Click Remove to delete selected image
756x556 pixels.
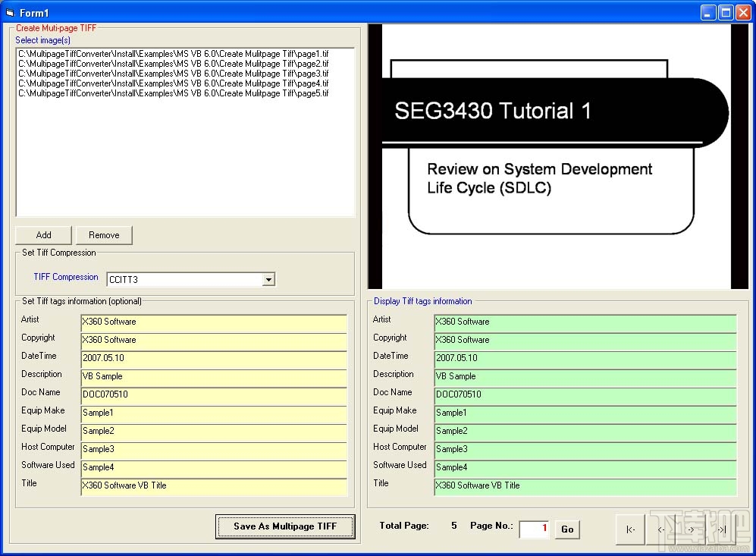pyautogui.click(x=104, y=234)
